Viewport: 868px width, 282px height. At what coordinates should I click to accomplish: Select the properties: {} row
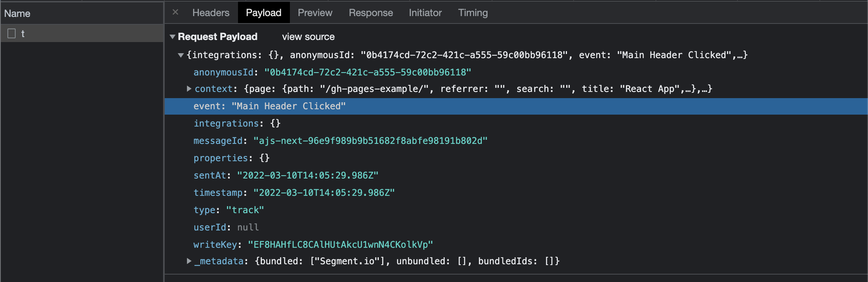click(x=516, y=158)
